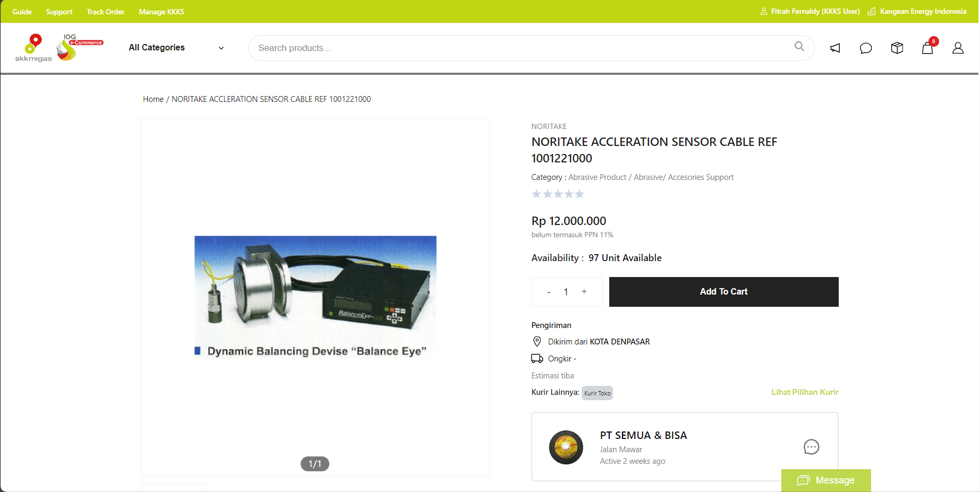The height and width of the screenshot is (492, 980).
Task: Click the quantity value field
Action: click(566, 292)
